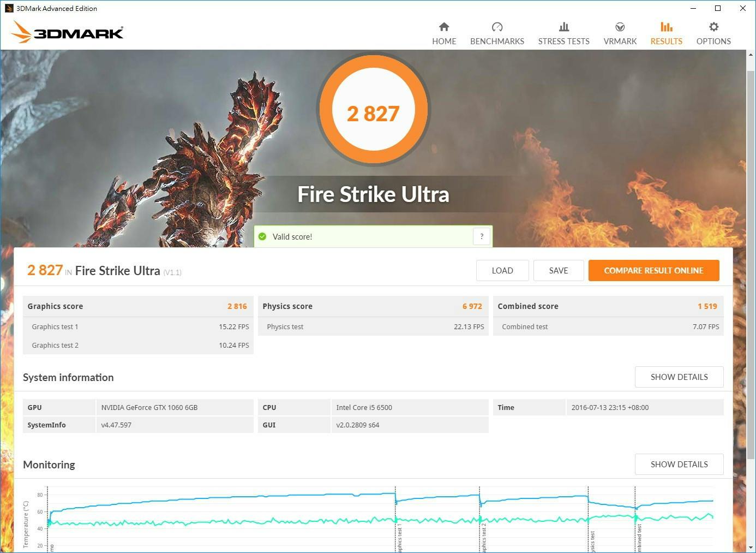Image resolution: width=756 pixels, height=553 pixels.
Task: Maximize the 3DMark window
Action: [x=718, y=8]
